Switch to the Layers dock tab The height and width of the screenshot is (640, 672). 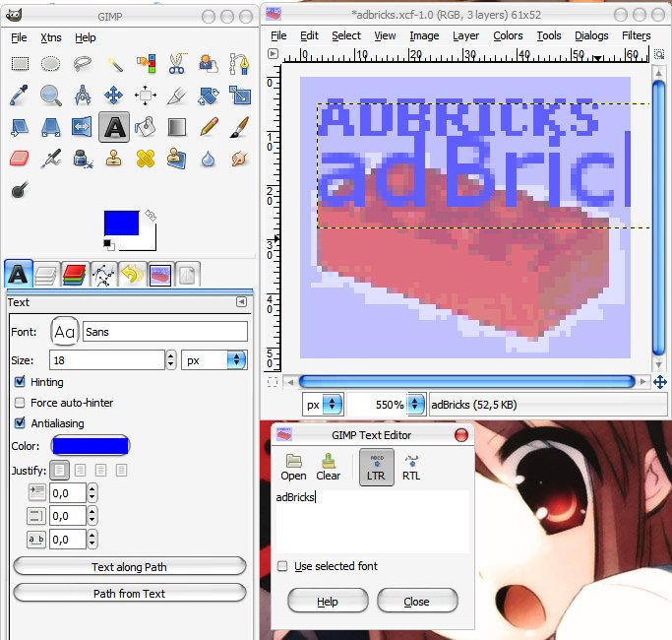coord(46,275)
